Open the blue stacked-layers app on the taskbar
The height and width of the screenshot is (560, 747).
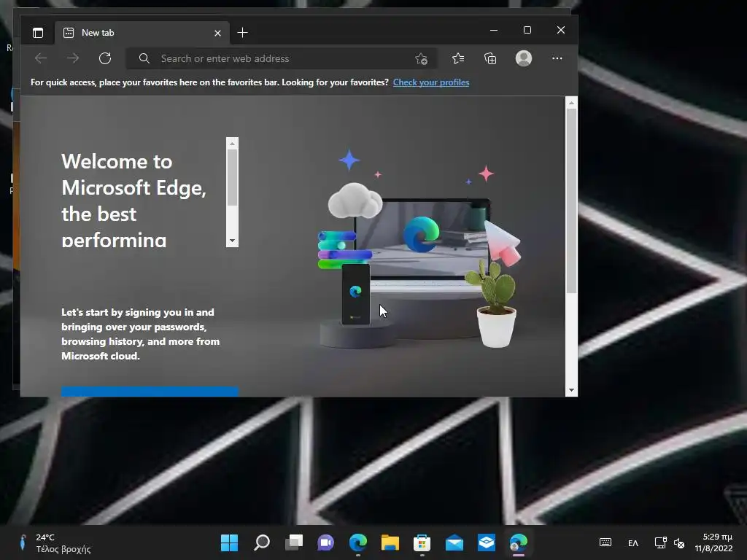[x=487, y=542]
